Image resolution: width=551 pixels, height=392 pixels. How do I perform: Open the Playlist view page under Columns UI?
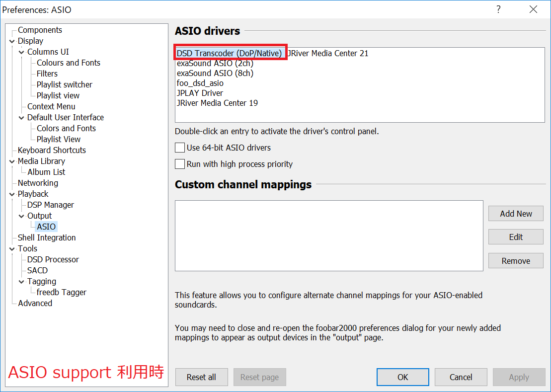point(58,95)
